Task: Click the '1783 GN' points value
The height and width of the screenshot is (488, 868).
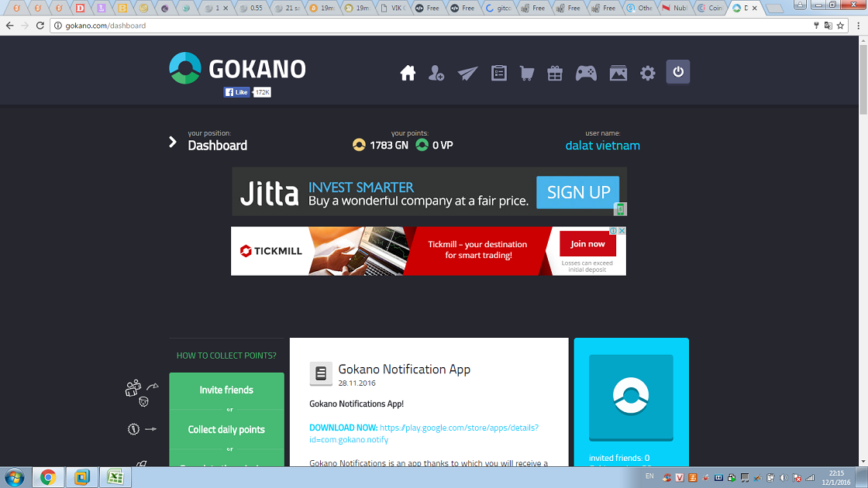Action: 388,146
